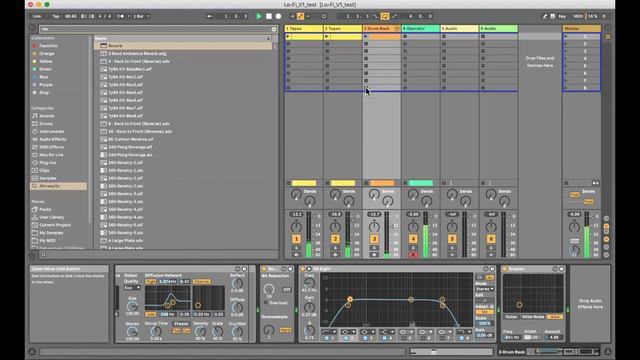Image resolution: width=640 pixels, height=360 pixels.
Task: Toggle the highlighted Loop switch
Action: tap(384, 16)
